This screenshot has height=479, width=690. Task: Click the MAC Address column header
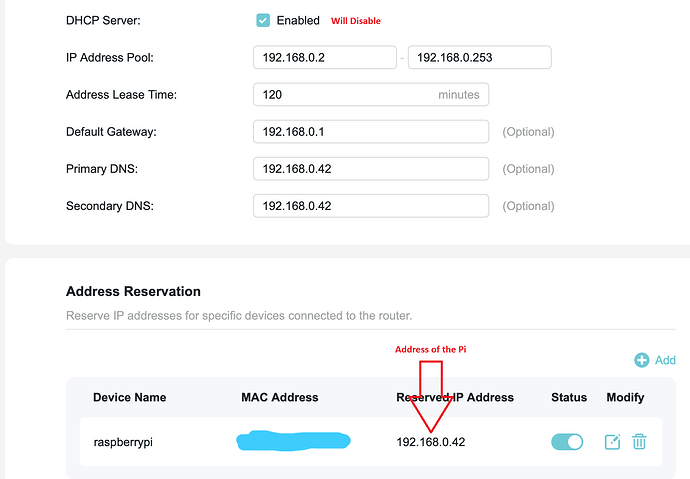(279, 397)
